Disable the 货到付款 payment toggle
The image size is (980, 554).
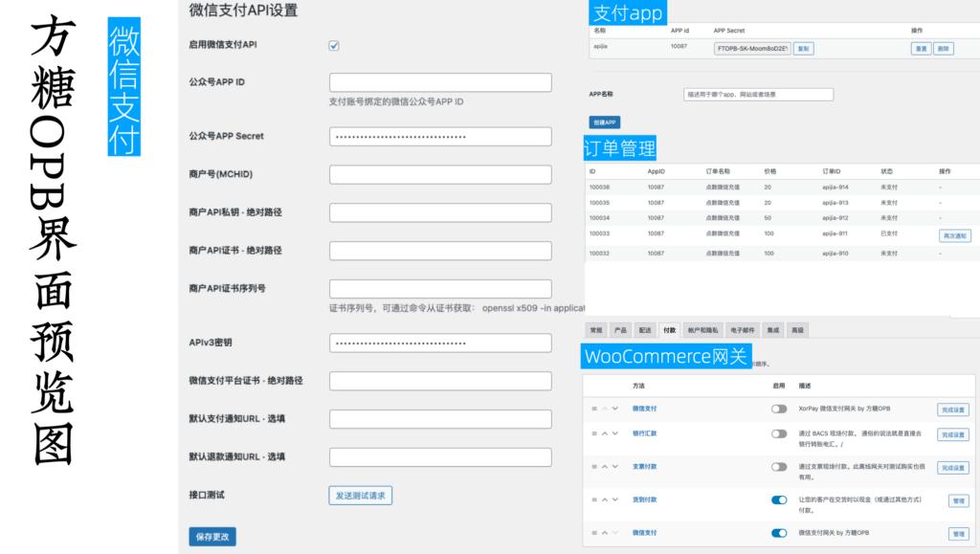tap(779, 499)
